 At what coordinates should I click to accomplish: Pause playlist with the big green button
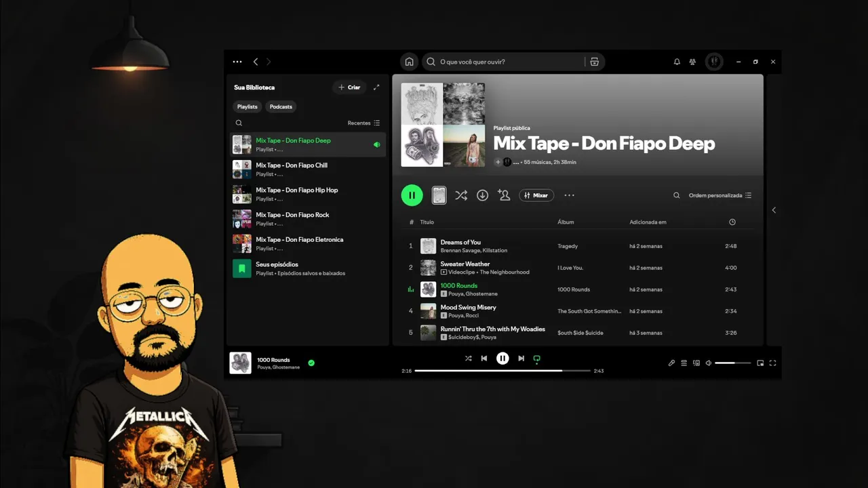[x=412, y=195]
